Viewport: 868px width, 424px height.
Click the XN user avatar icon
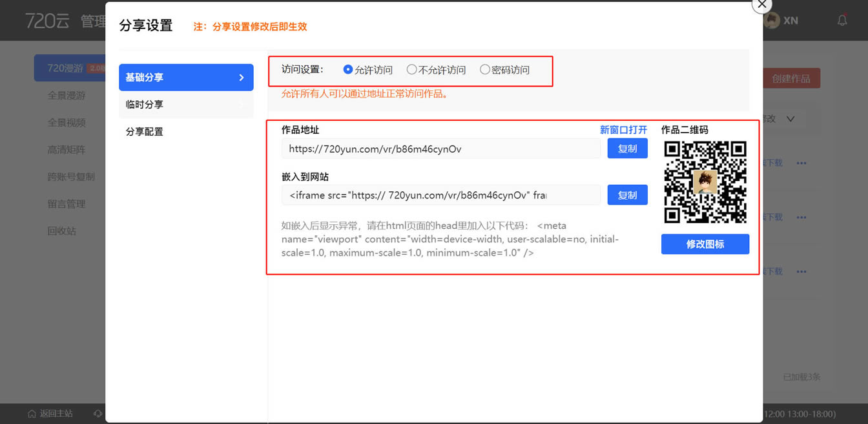[x=771, y=21]
